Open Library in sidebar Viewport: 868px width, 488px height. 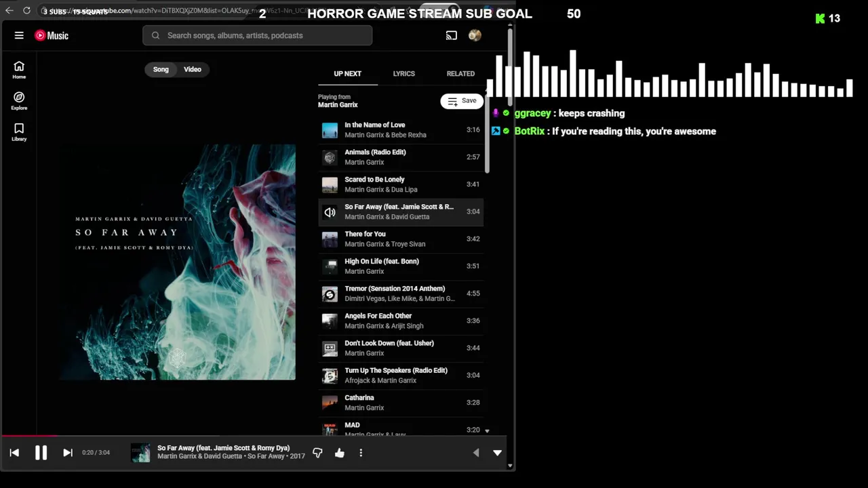(x=19, y=132)
